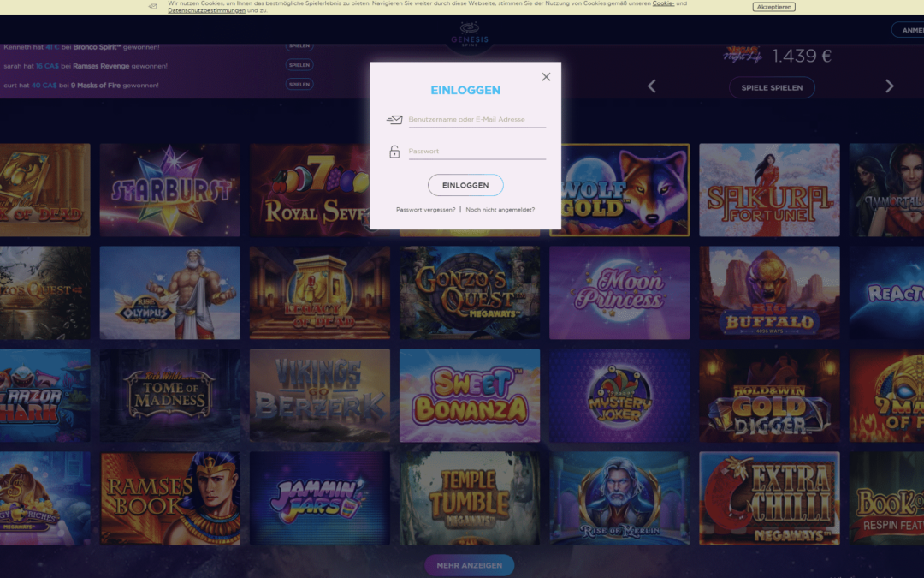
Task: Open Gonzo's Quest Megaways tile
Action: (470, 293)
